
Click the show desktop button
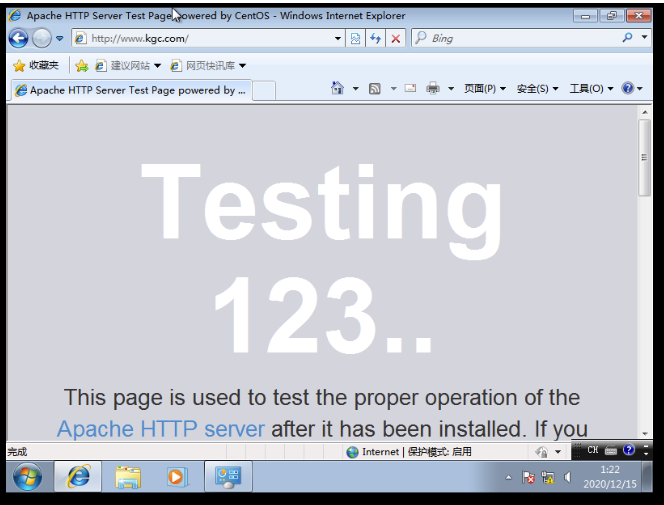647,477
